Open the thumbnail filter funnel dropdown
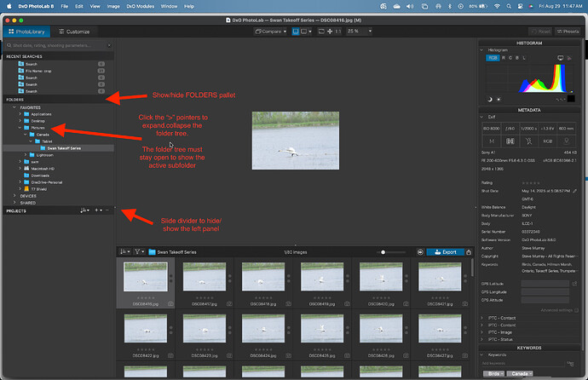588x380 pixels. tap(140, 252)
